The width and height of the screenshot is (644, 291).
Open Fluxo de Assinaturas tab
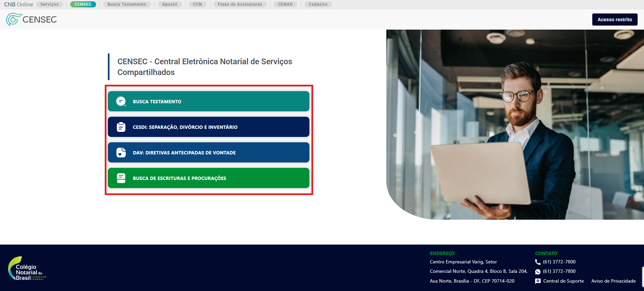tap(240, 4)
